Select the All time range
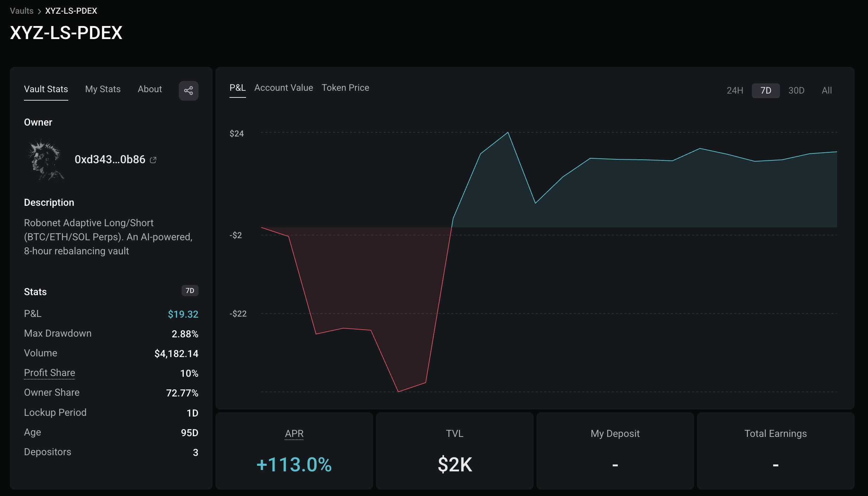Screen dimensions: 868x496 click(826, 90)
